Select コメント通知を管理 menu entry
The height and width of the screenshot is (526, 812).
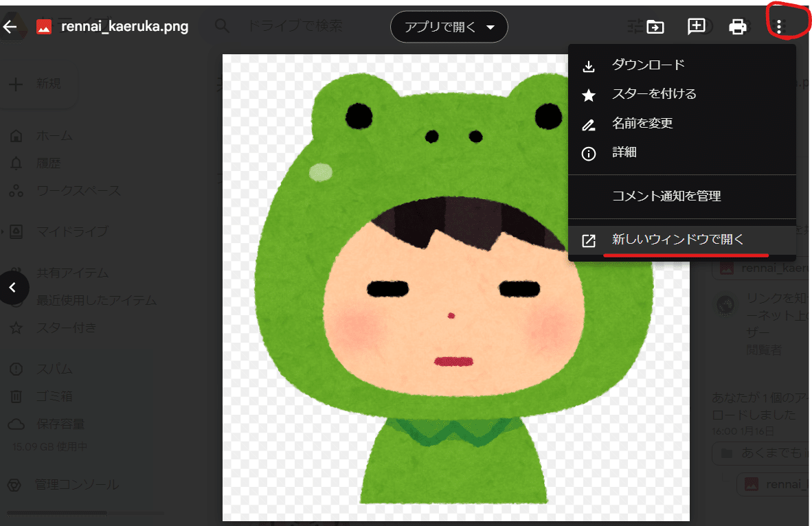[682, 196]
